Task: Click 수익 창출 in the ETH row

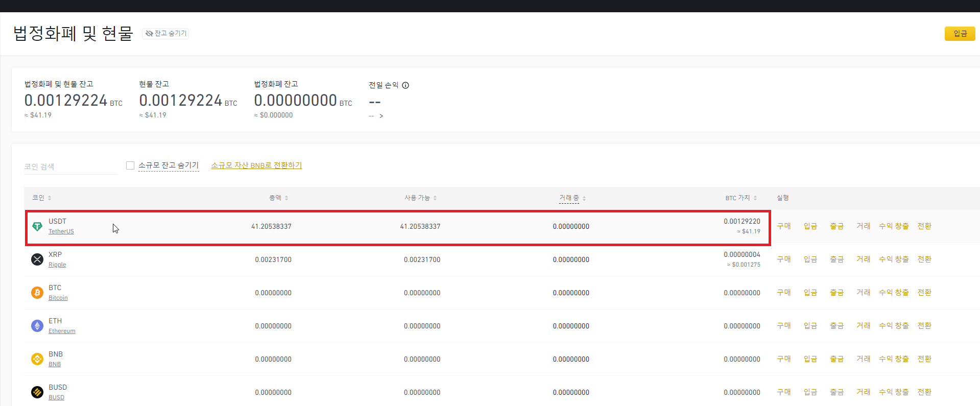Action: [x=894, y=326]
